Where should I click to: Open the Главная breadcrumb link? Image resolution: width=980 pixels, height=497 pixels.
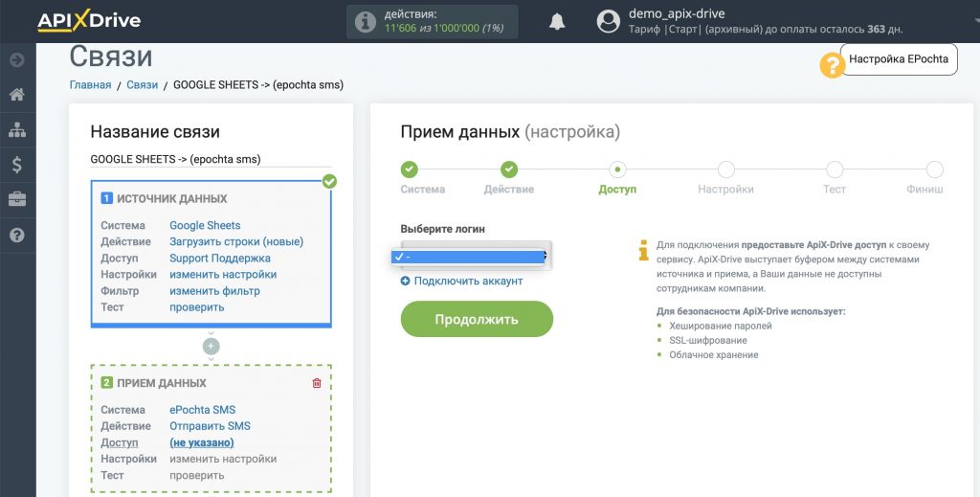[90, 85]
